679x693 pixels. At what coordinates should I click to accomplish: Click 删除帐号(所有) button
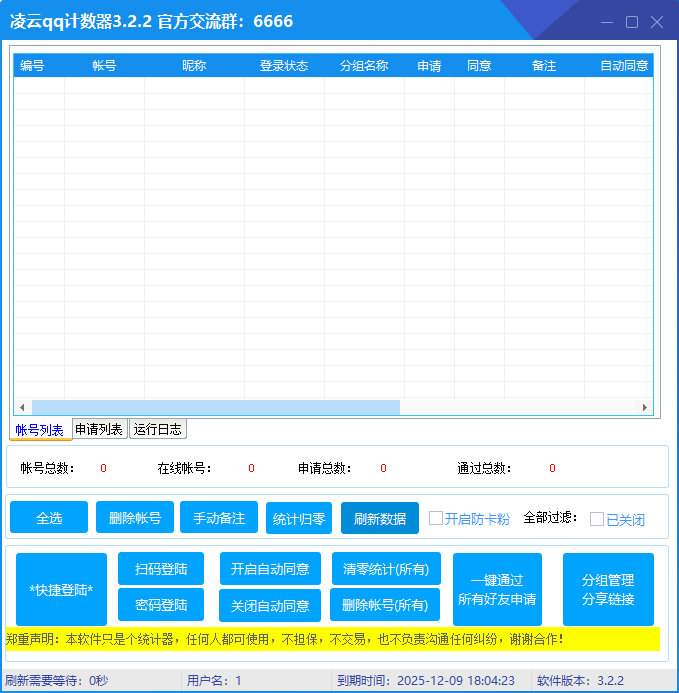[385, 605]
